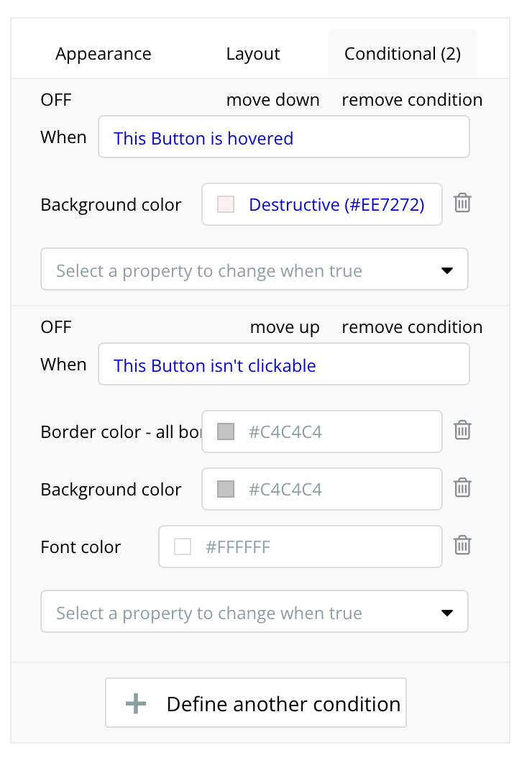Image resolution: width=532 pixels, height=758 pixels.
Task: Open the white Font color swatch
Action: coord(183,547)
